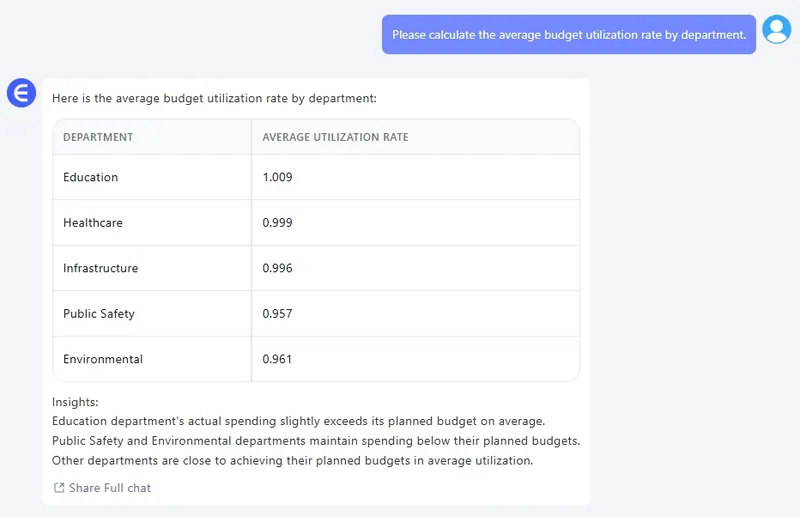Screen dimensions: 800x517
Task: Select the Education row cell
Action: coord(91,177)
